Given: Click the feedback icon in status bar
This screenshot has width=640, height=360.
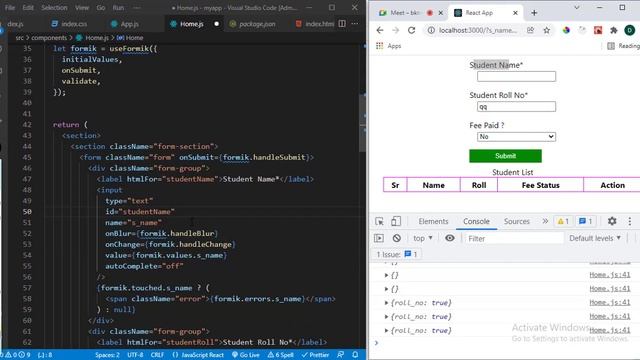Looking at the screenshot, I should [340, 355].
